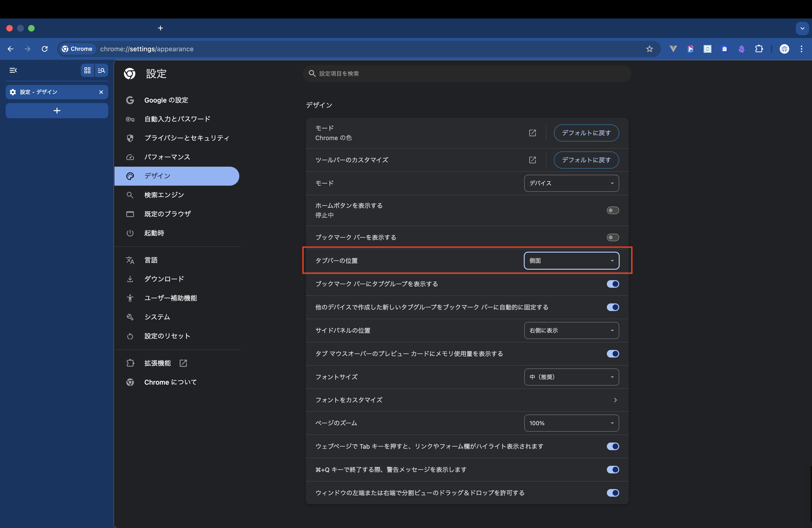Open the フォントサイズ dropdown
This screenshot has height=528, width=812.
571,377
